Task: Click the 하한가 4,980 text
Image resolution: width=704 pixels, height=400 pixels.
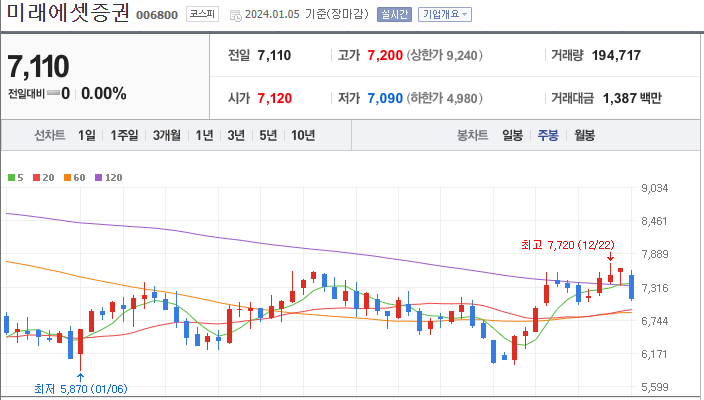Action: tap(444, 98)
